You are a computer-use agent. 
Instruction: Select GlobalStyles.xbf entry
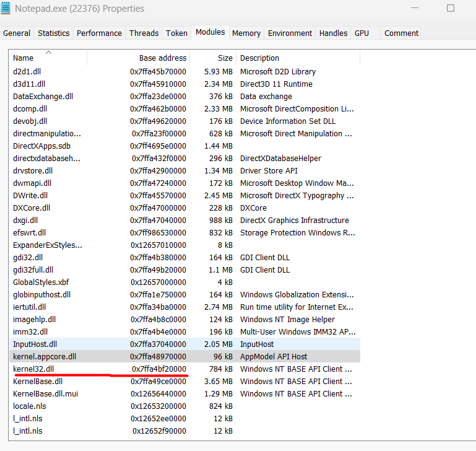coord(185,282)
